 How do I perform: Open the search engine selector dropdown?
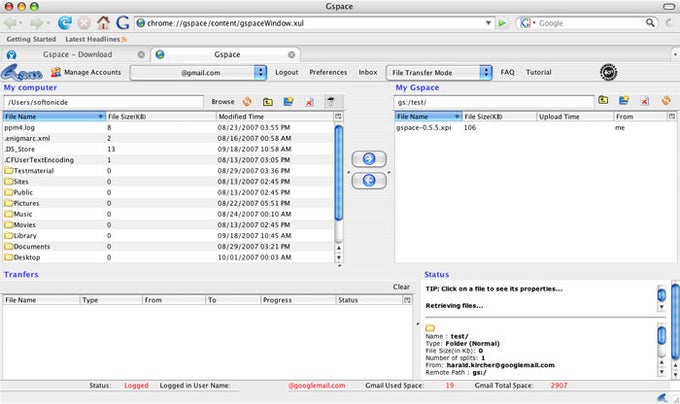pyautogui.click(x=534, y=23)
